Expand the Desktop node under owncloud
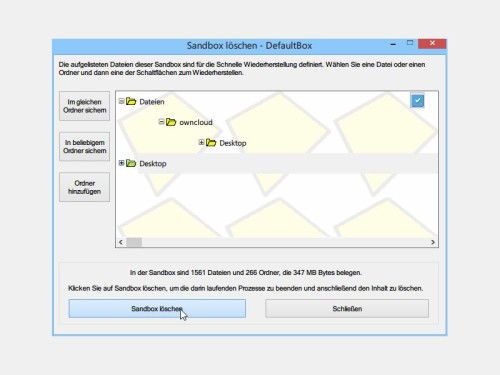The image size is (500, 375). pos(201,142)
